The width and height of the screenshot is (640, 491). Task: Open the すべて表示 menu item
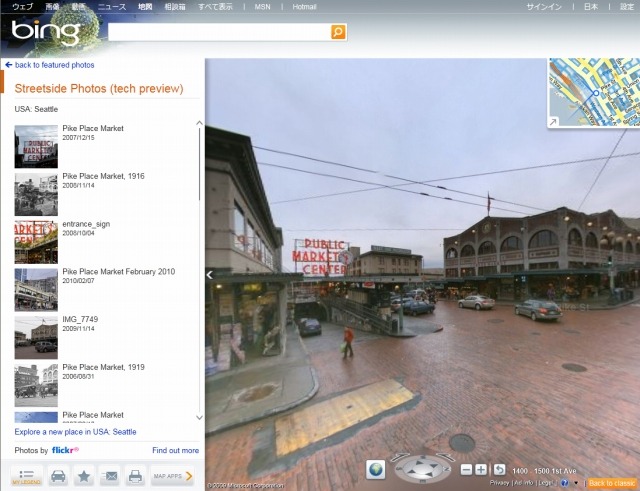click(x=215, y=7)
